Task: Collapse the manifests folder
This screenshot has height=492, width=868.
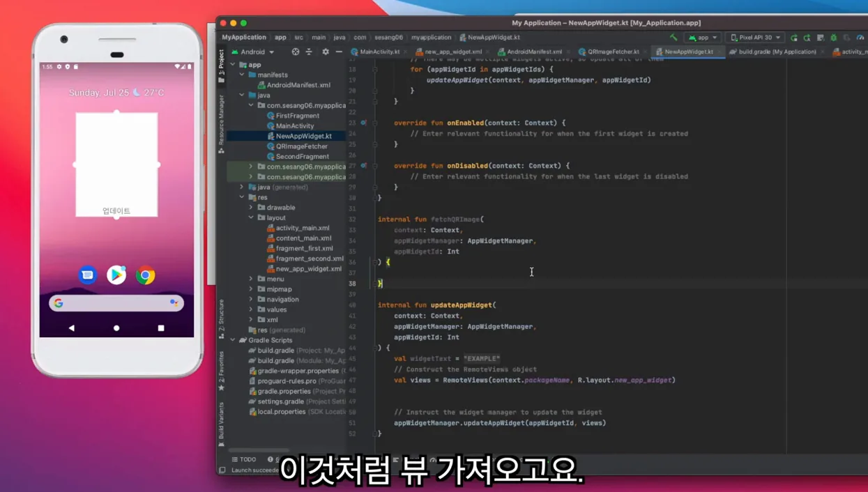Action: click(242, 75)
